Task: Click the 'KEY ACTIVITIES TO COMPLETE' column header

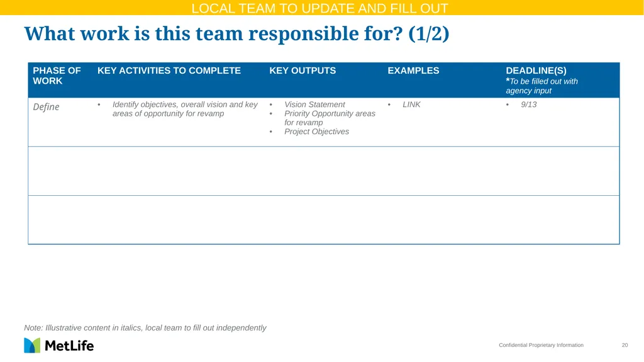Action: [x=169, y=71]
